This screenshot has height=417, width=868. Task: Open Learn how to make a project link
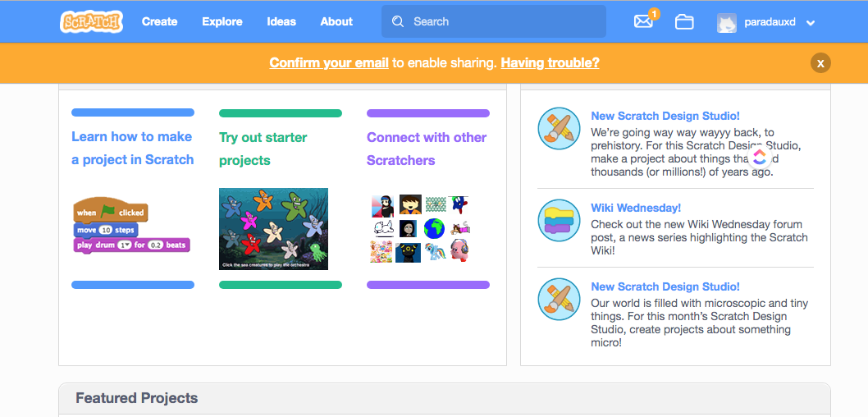[132, 148]
